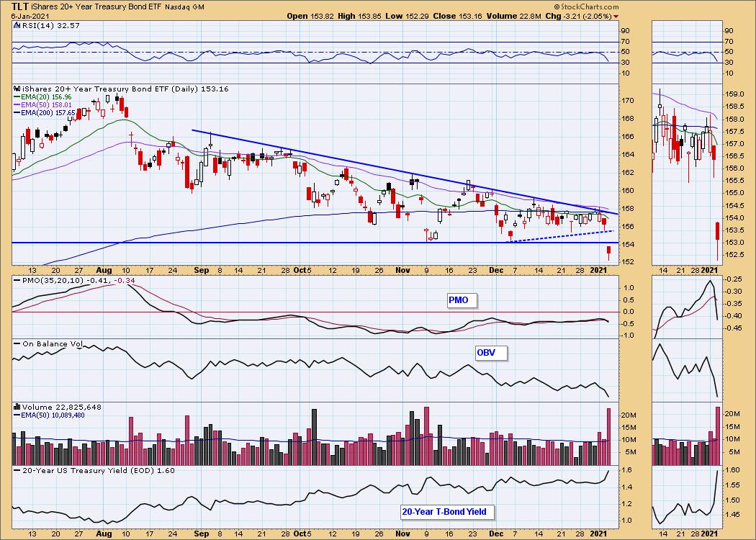Screen dimensions: 756x540
Task: Open the StockCharts.com copyright link
Action: pos(585,7)
